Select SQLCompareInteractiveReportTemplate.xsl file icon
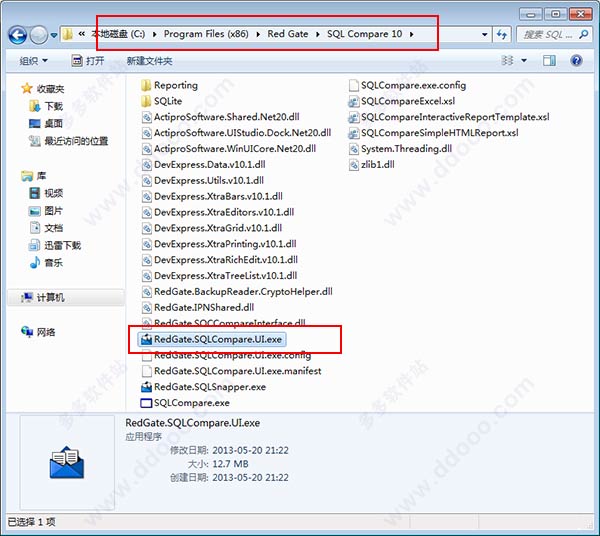The width and height of the screenshot is (600, 536). tap(354, 117)
